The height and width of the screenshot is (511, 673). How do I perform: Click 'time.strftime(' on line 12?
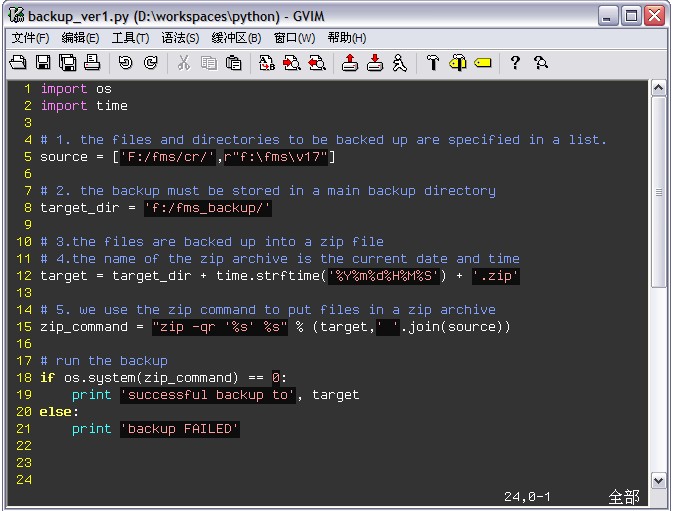pos(271,276)
